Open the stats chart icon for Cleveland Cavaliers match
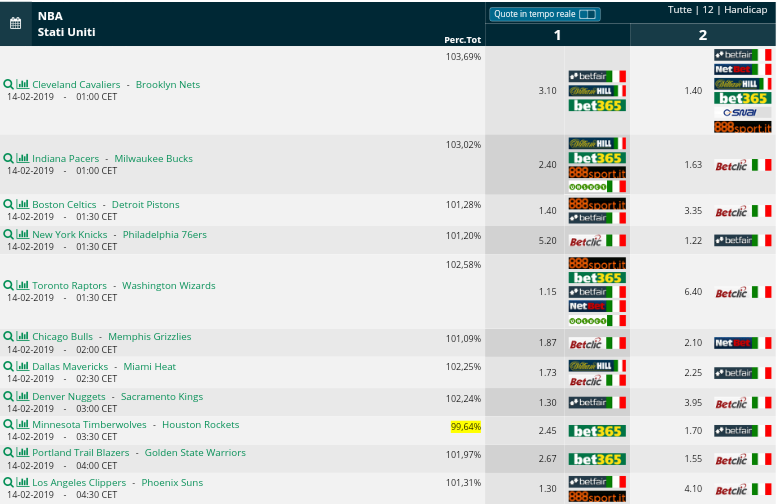 22,84
